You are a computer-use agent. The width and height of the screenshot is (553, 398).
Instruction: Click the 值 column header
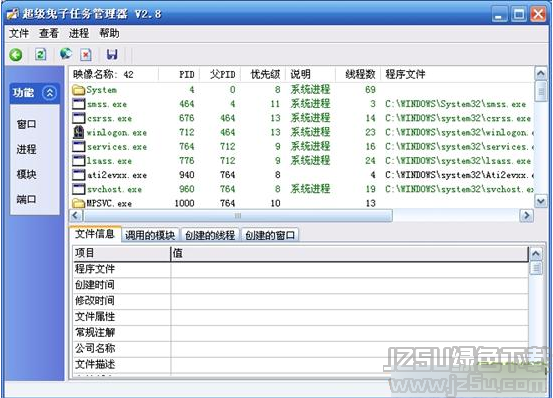[x=349, y=253]
